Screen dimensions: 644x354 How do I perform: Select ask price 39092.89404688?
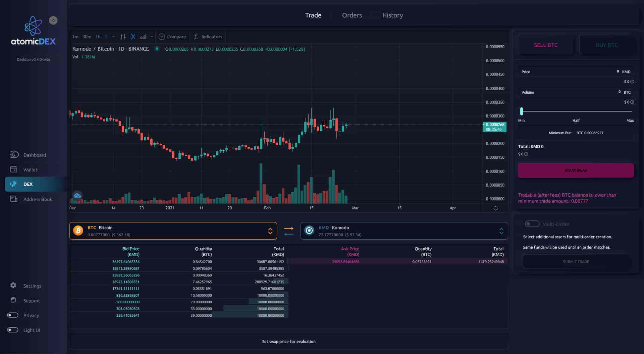pos(345,262)
